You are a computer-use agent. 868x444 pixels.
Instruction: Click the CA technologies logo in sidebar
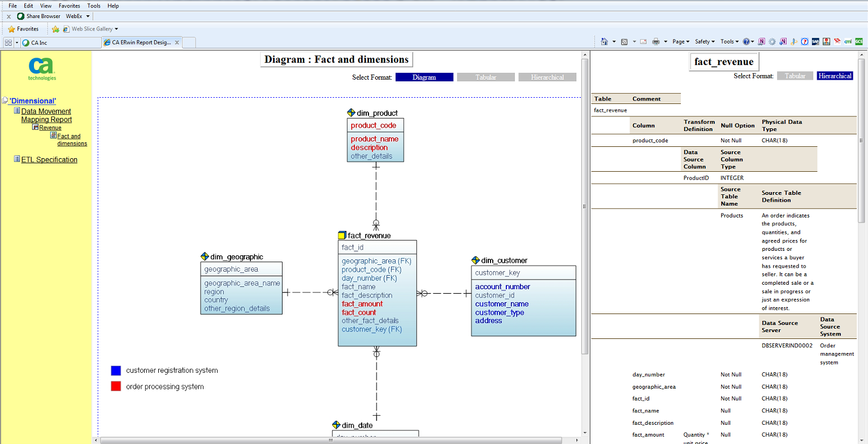point(41,67)
